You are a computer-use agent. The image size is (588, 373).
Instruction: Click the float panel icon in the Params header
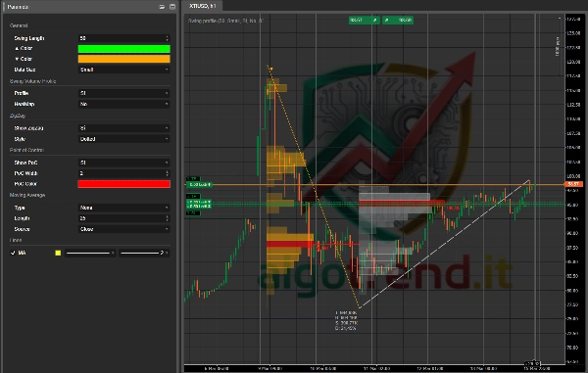click(162, 7)
